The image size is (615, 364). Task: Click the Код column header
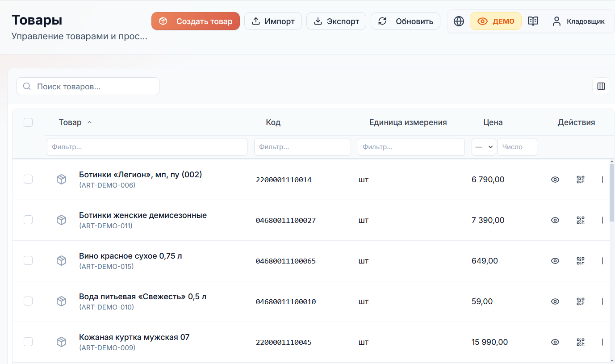pos(273,122)
